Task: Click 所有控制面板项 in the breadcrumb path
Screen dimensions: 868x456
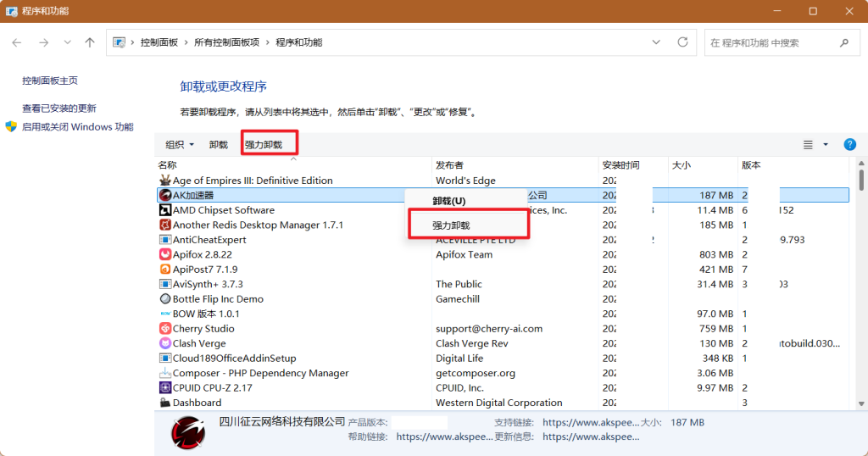Action: point(226,42)
